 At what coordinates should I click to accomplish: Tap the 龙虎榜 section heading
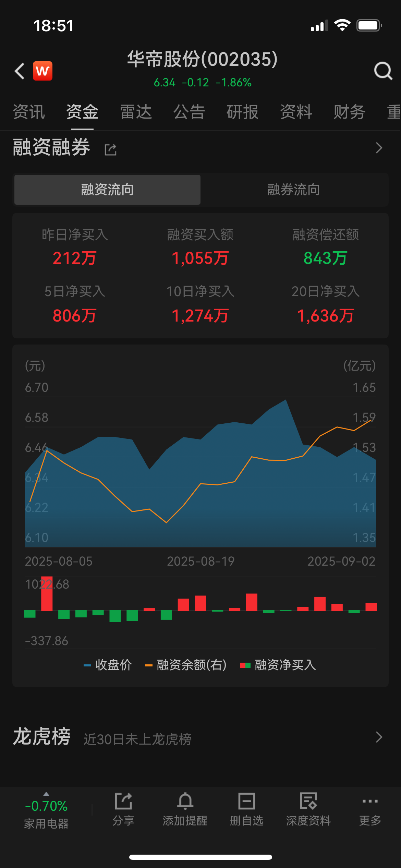41,737
